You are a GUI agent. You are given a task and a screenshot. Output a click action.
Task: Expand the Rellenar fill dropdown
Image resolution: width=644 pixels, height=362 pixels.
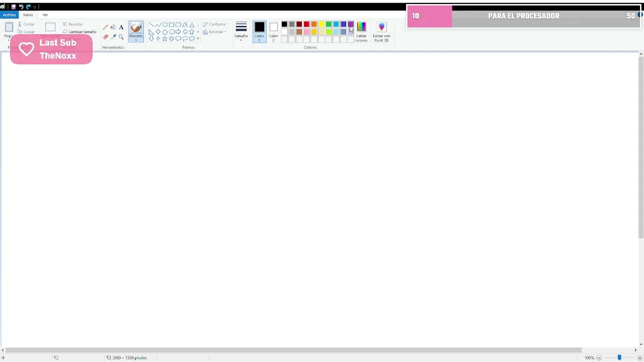click(214, 32)
